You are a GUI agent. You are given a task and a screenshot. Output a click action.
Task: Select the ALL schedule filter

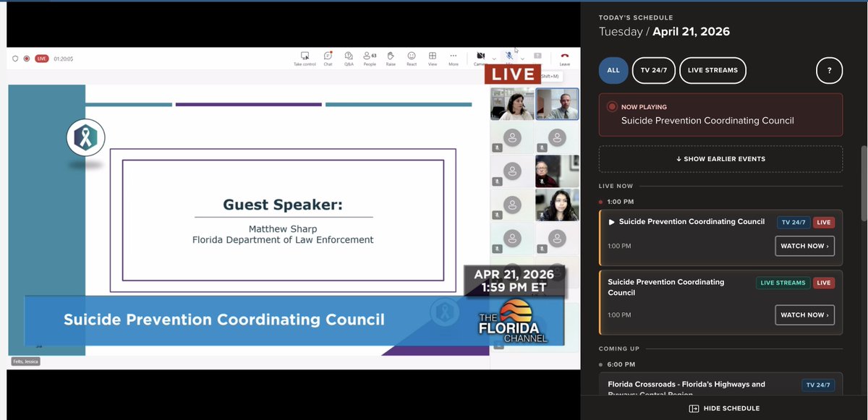[x=613, y=70]
